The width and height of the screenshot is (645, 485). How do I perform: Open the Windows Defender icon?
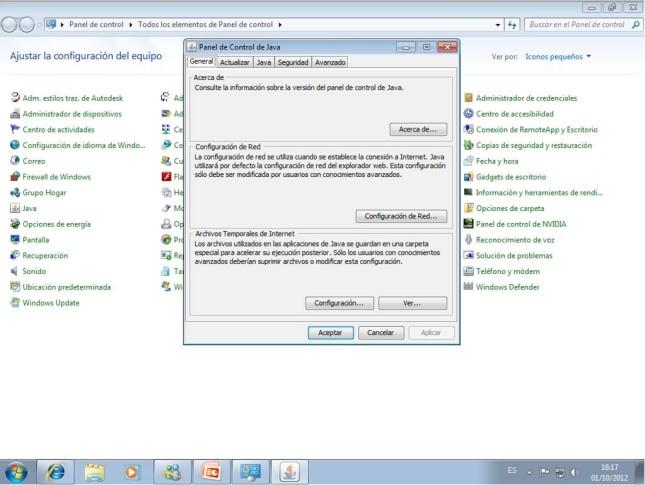(469, 287)
